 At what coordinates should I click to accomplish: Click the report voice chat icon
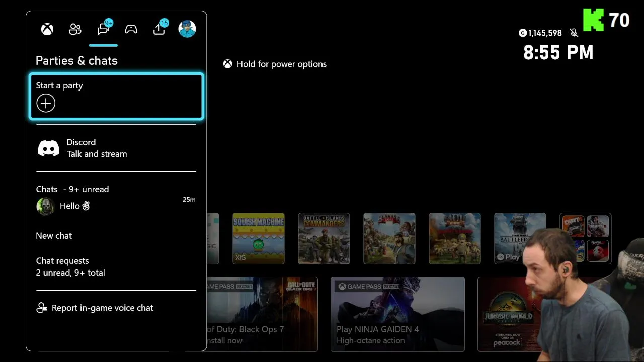(42, 308)
